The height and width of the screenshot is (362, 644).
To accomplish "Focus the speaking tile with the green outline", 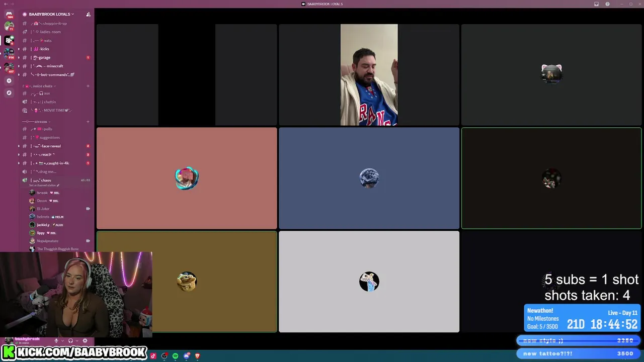I will click(551, 178).
